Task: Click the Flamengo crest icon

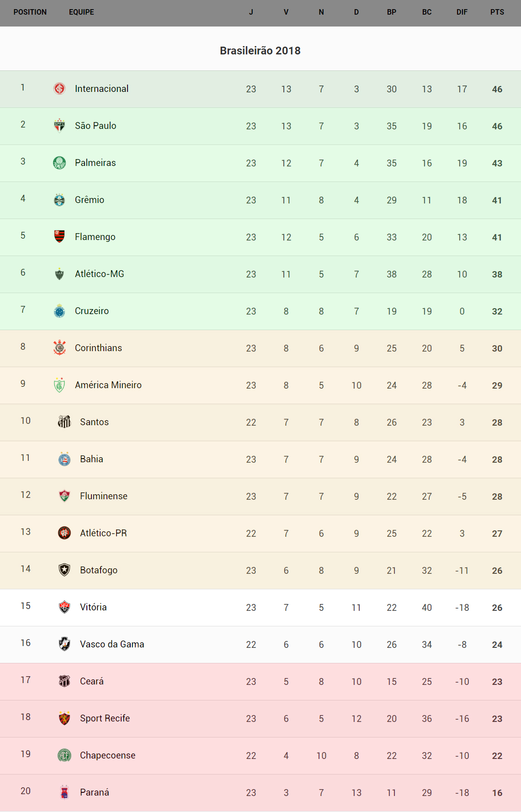Action: click(x=59, y=236)
